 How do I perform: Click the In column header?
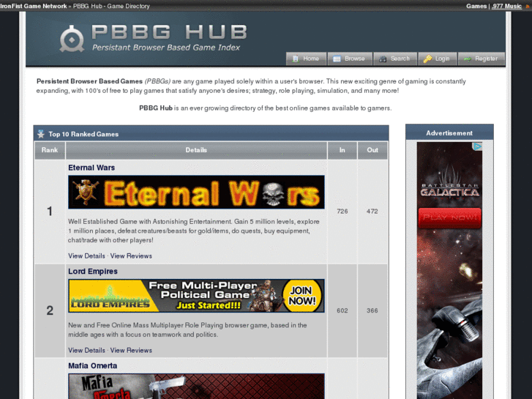click(x=342, y=150)
